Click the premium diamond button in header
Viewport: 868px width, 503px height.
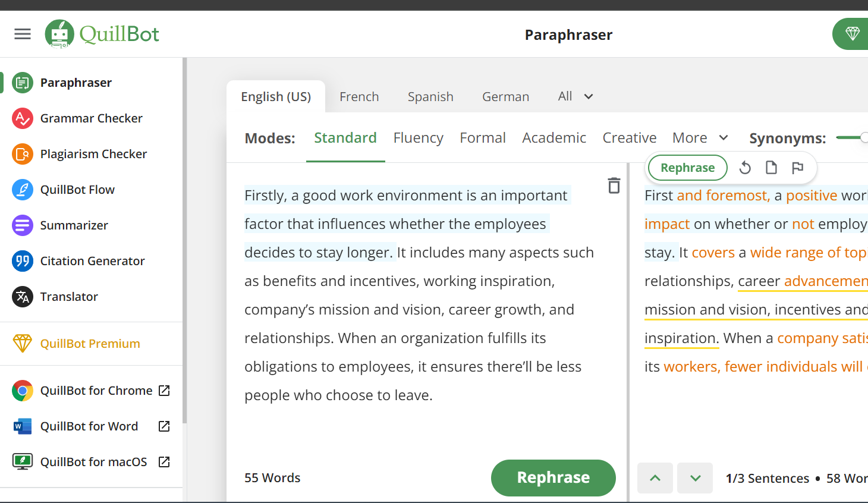coord(852,34)
